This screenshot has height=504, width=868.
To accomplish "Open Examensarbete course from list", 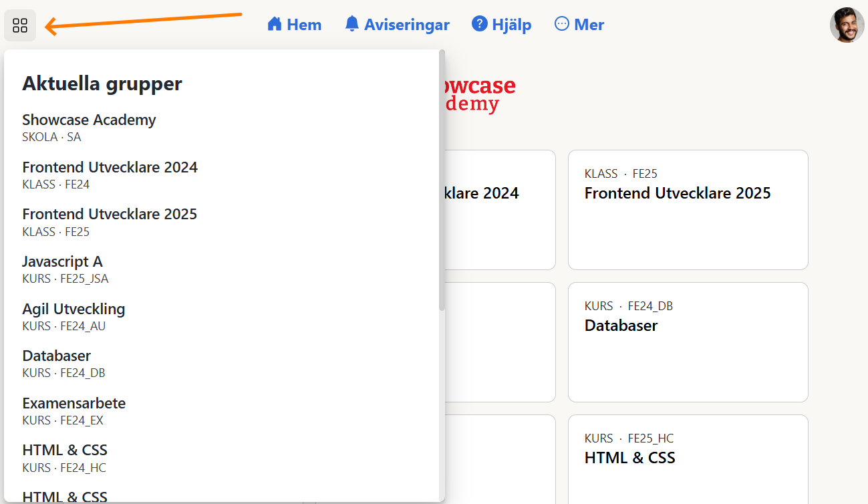I will click(x=74, y=403).
